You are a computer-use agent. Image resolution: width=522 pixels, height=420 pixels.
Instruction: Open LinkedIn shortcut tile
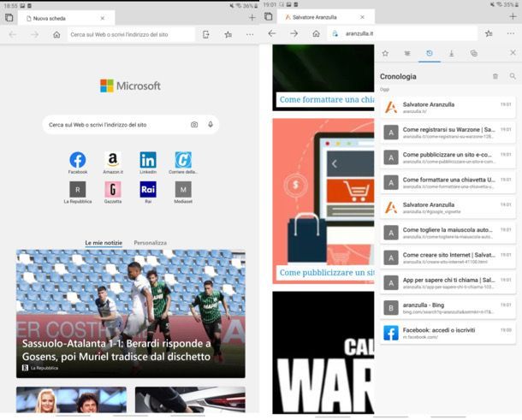point(148,163)
